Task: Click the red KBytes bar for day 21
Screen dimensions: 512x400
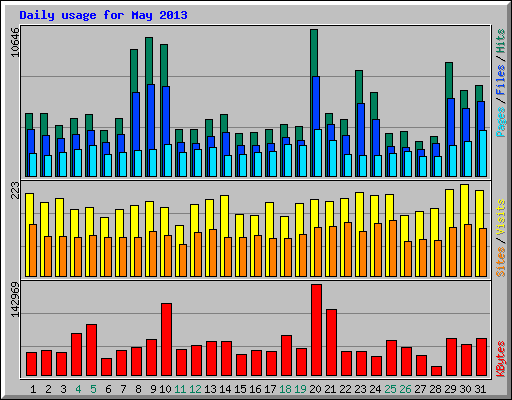Action: point(332,343)
